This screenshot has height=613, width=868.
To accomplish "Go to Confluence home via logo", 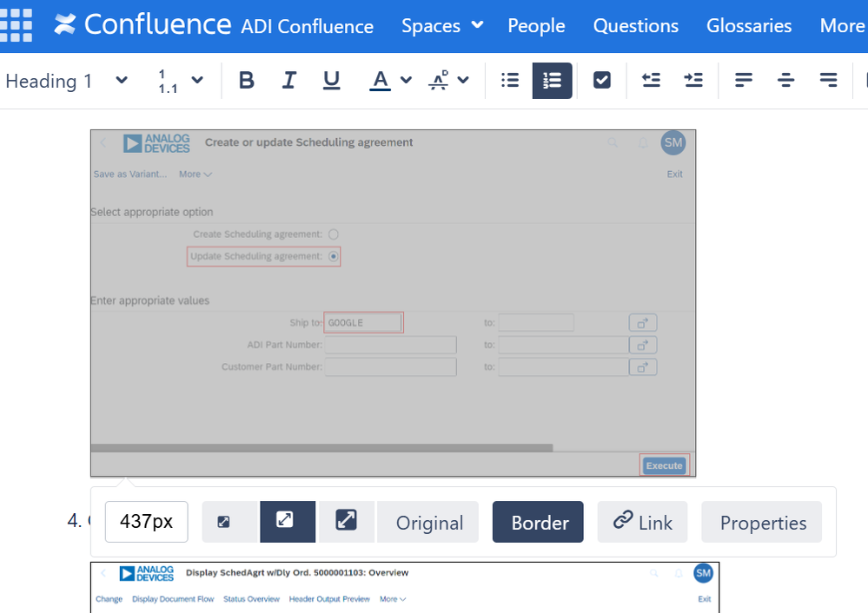I will 142,25.
